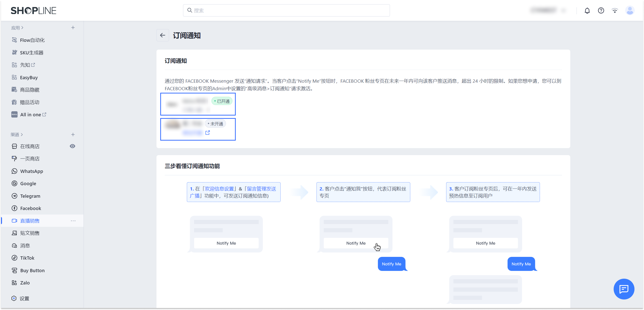This screenshot has height=310, width=644.
Task: Select 设置 in the sidebar
Action: click(x=25, y=298)
